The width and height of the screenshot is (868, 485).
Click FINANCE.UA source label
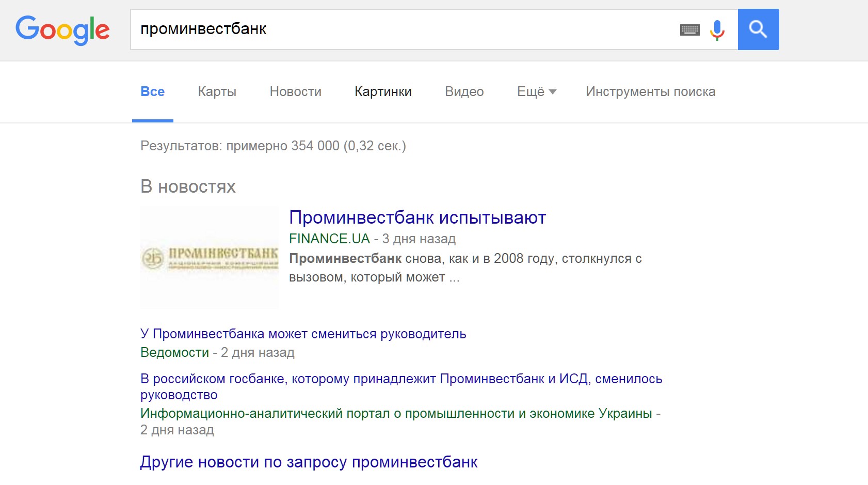point(330,239)
